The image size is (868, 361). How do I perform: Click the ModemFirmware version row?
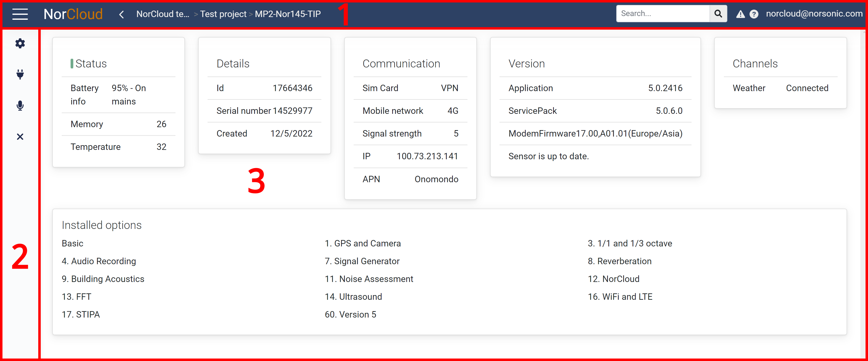coord(595,134)
